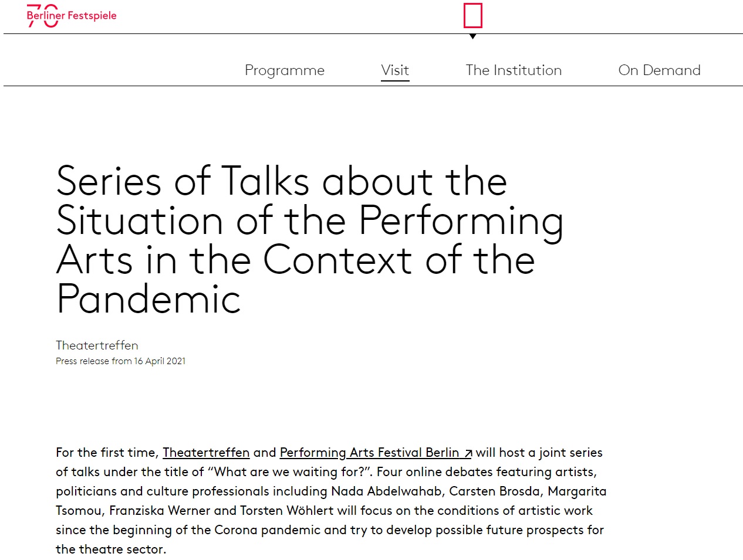Click the press release date 16 April 2021
This screenshot has width=743, height=560.
tap(160, 361)
